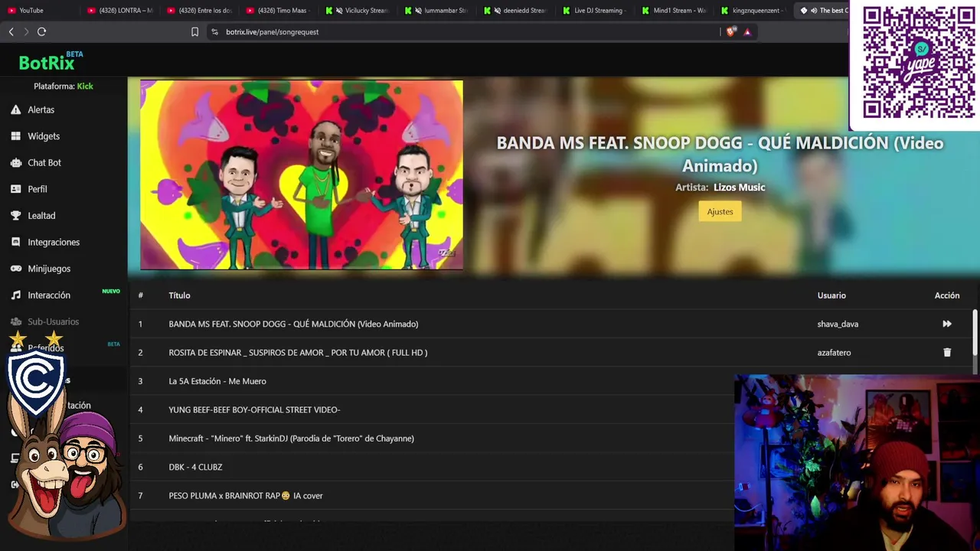Skip the current song with fast-forward icon
The height and width of the screenshot is (551, 980).
point(947,324)
